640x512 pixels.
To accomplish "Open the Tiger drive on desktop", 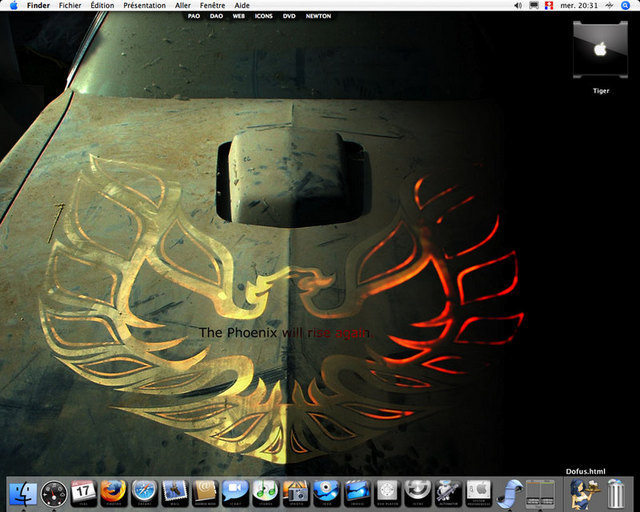I will click(600, 50).
